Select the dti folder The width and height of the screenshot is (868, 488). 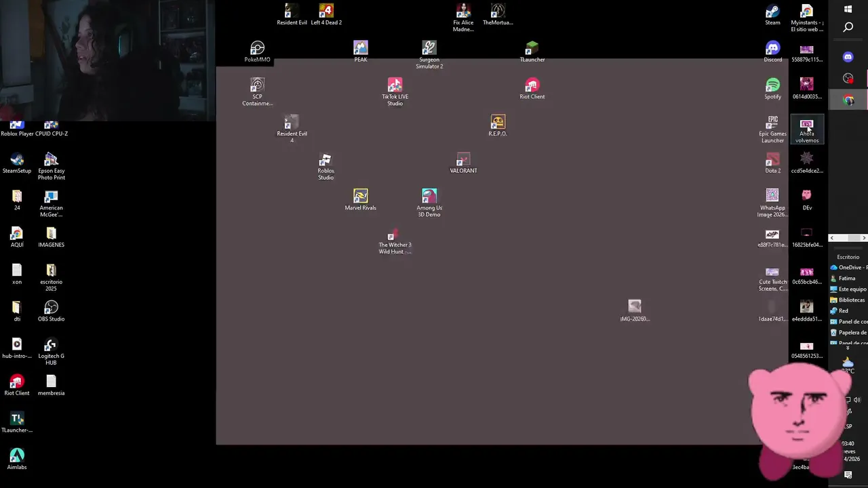coord(17,311)
